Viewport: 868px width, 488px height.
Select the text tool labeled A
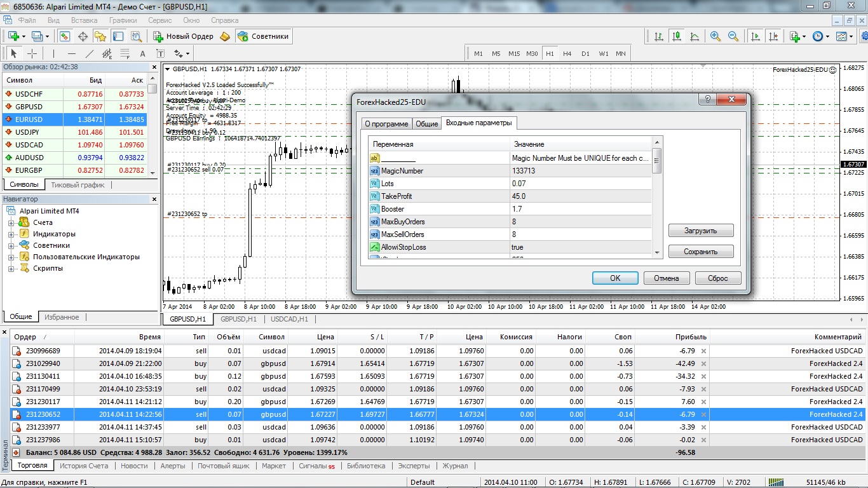(142, 54)
